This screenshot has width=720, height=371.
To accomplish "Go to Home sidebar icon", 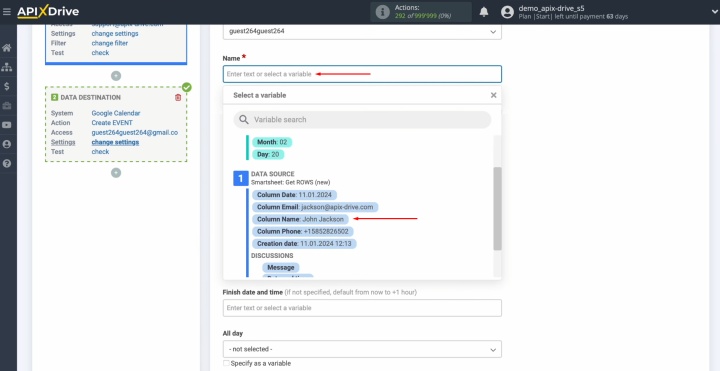I will click(x=7, y=48).
